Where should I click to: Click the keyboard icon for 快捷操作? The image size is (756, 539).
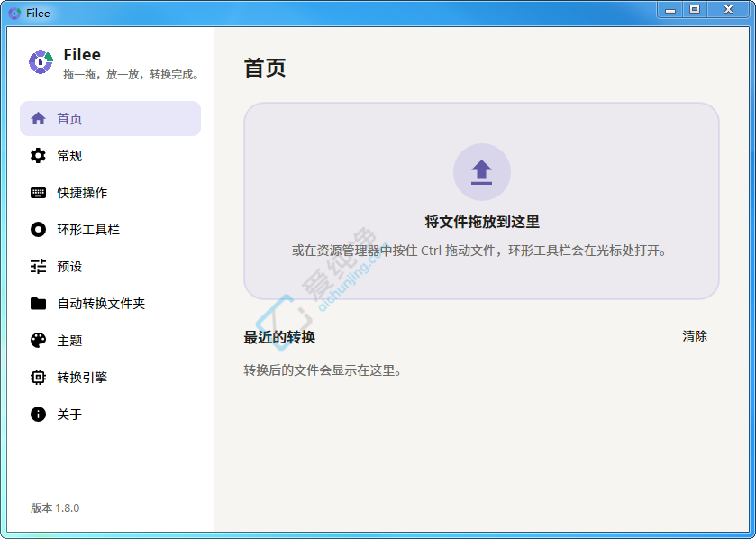click(38, 193)
